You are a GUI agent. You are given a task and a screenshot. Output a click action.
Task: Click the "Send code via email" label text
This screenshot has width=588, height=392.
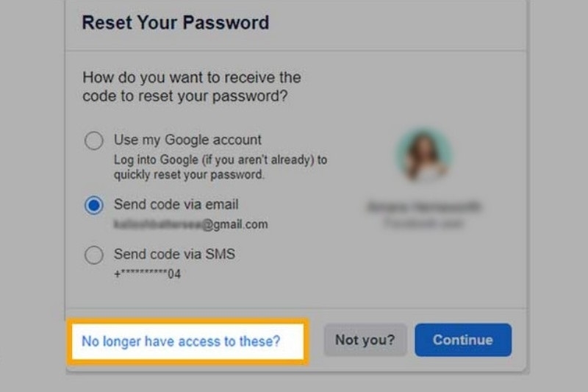tap(176, 204)
